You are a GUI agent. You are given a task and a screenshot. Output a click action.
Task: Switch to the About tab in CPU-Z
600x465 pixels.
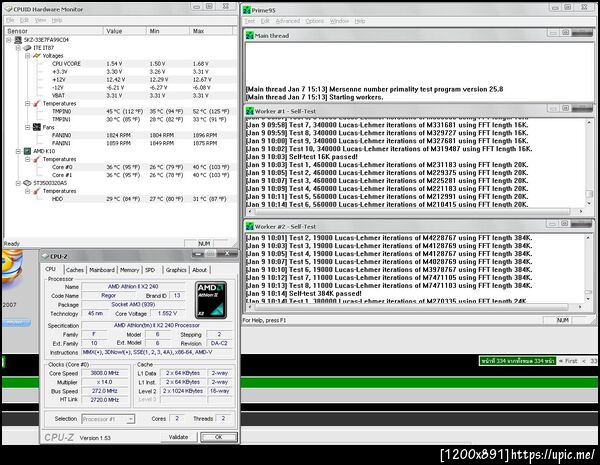pos(199,270)
